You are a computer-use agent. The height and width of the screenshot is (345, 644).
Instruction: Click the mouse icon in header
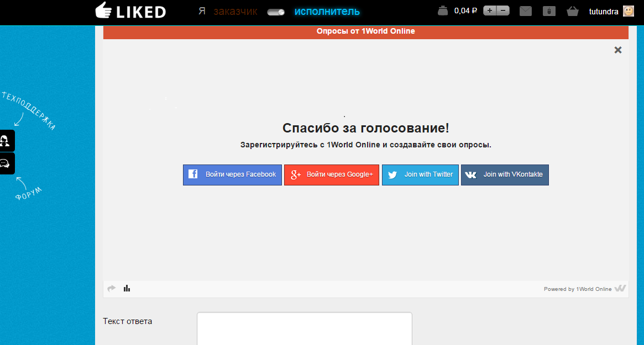(x=549, y=11)
